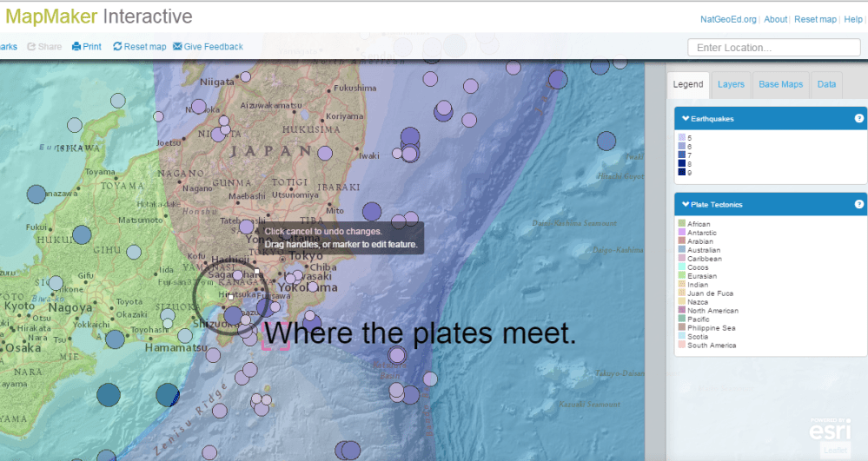The height and width of the screenshot is (461, 868).
Task: Collapse the Earthquakes legend section
Action: (x=686, y=118)
